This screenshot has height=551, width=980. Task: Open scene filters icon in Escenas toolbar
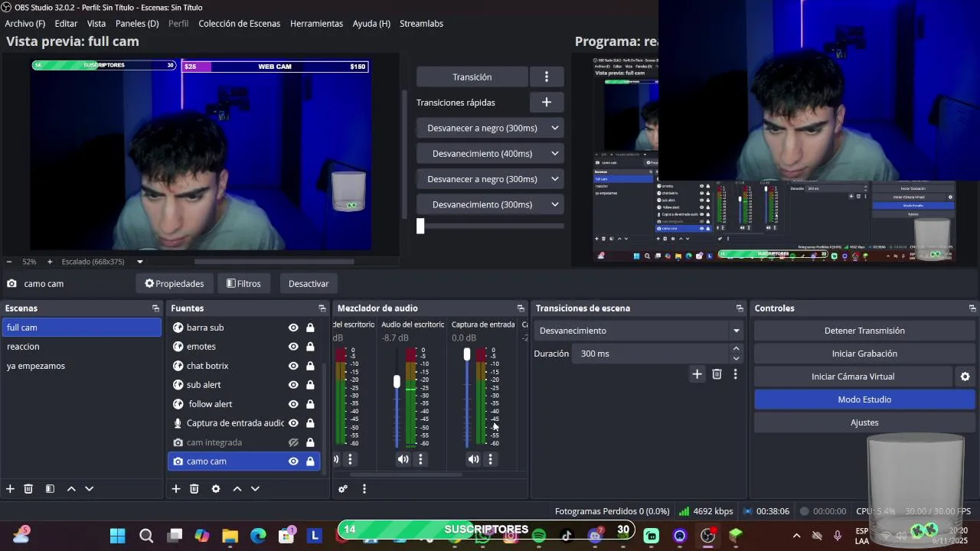pyautogui.click(x=50, y=488)
